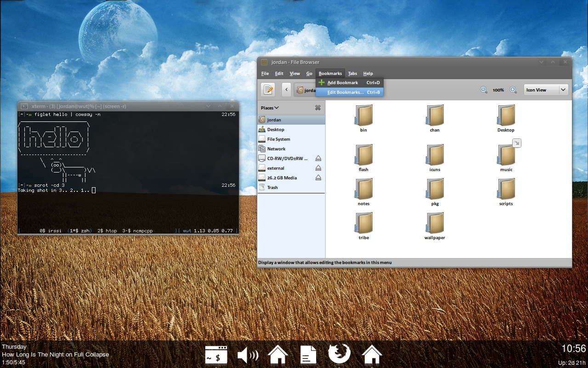Click the '2$ htop' screen window label
588x368 pixels.
pos(108,230)
